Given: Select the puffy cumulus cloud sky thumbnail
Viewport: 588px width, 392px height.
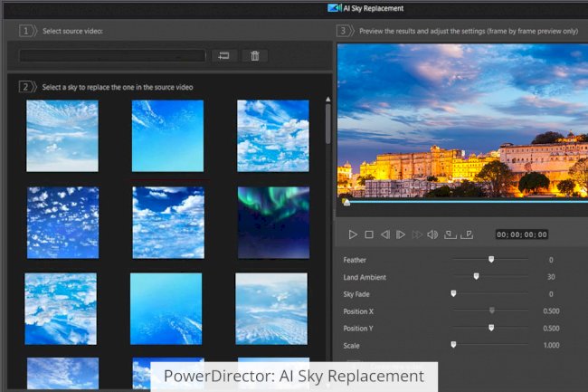Looking at the screenshot, I should pos(273,136).
